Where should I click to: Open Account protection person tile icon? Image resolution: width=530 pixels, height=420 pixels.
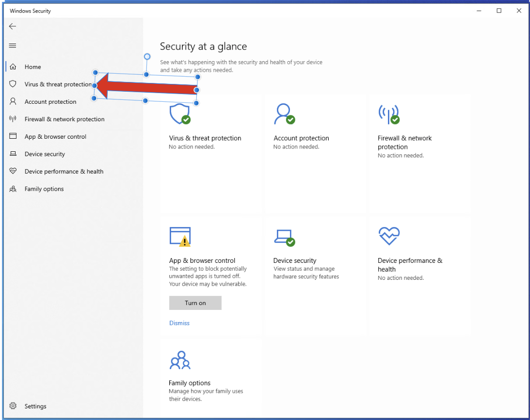tap(285, 114)
